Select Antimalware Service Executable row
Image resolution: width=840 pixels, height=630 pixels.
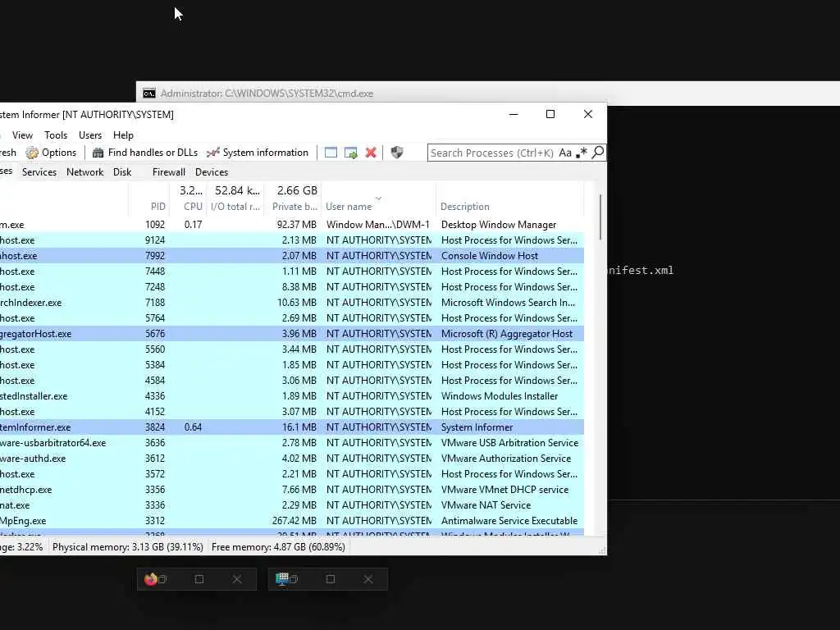click(x=292, y=521)
